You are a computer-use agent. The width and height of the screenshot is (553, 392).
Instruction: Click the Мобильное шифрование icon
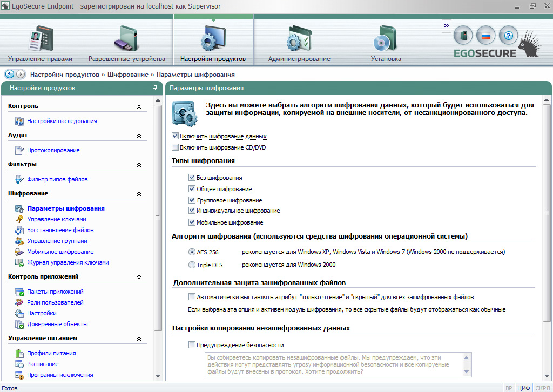point(19,252)
